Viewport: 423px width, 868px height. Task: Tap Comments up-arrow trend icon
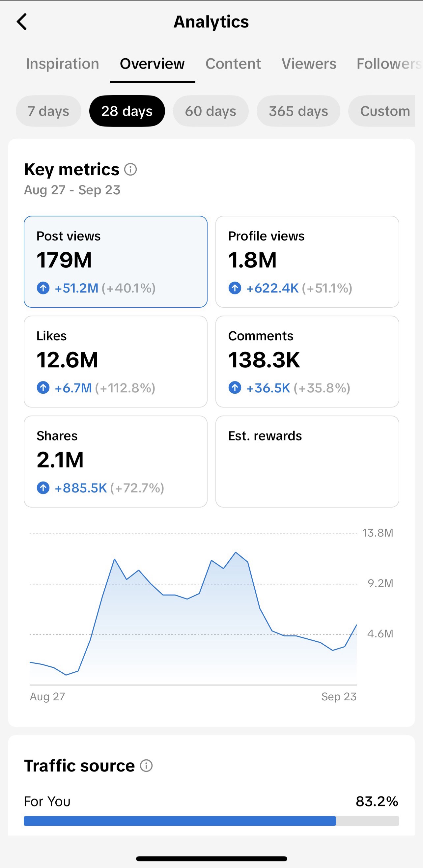235,388
